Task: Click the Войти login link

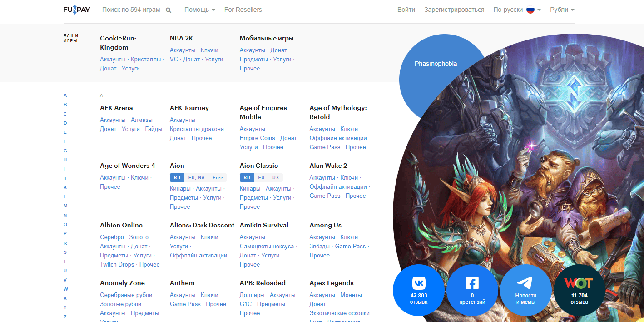Action: 406,10
